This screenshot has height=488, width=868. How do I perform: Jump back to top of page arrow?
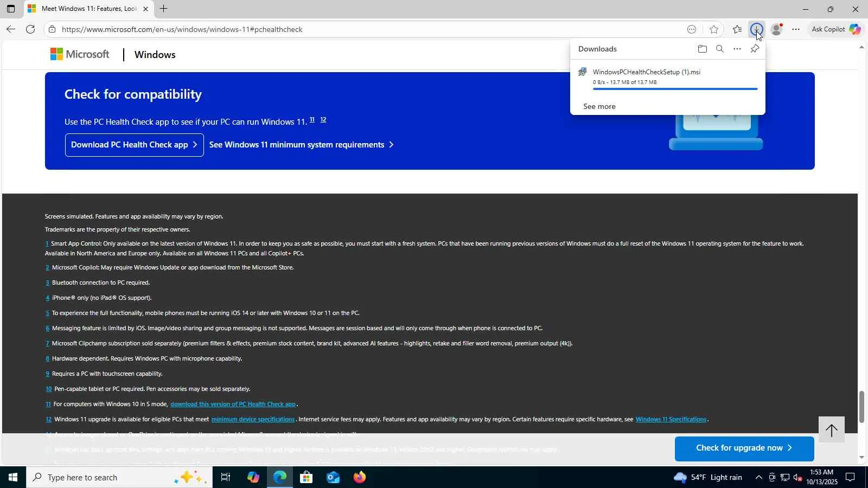tap(832, 430)
